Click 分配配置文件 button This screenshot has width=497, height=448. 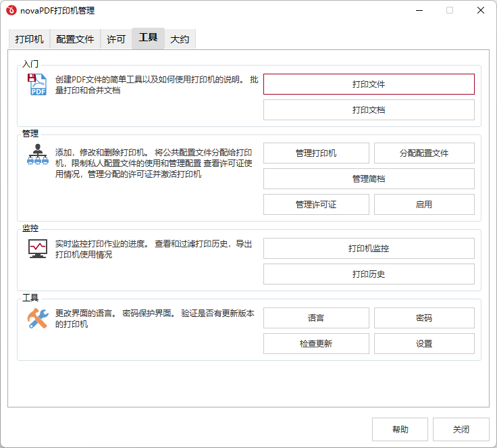[424, 153]
